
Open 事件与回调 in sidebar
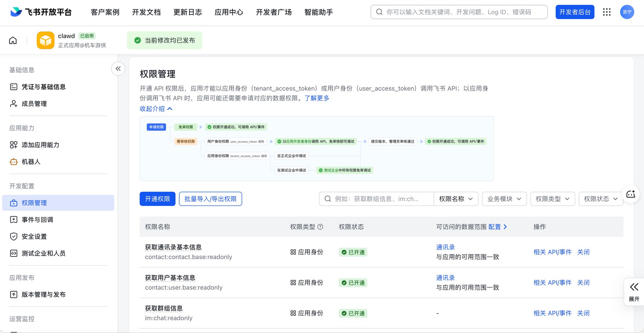coord(58,220)
